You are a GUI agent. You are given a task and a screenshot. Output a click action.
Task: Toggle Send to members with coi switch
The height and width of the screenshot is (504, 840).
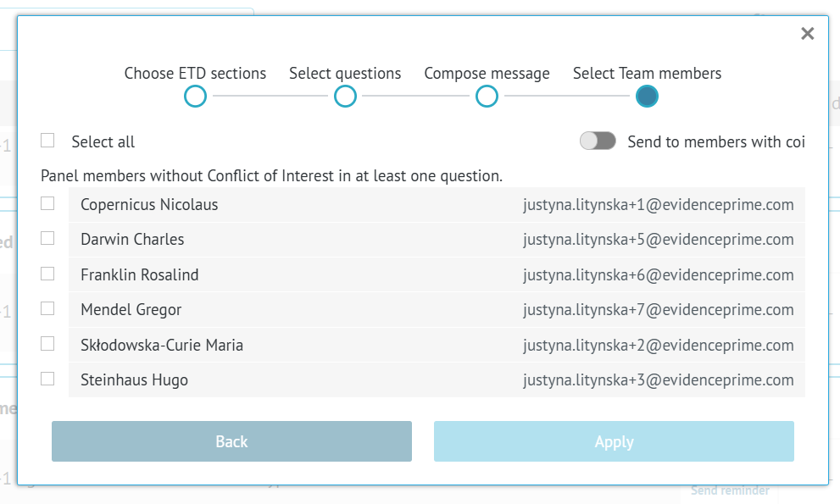598,141
